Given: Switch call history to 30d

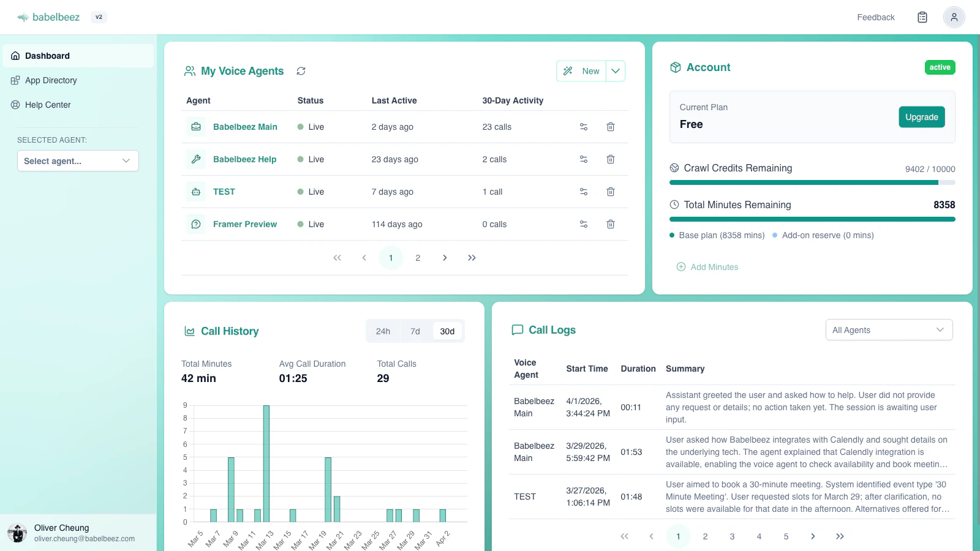Looking at the screenshot, I should 447,331.
